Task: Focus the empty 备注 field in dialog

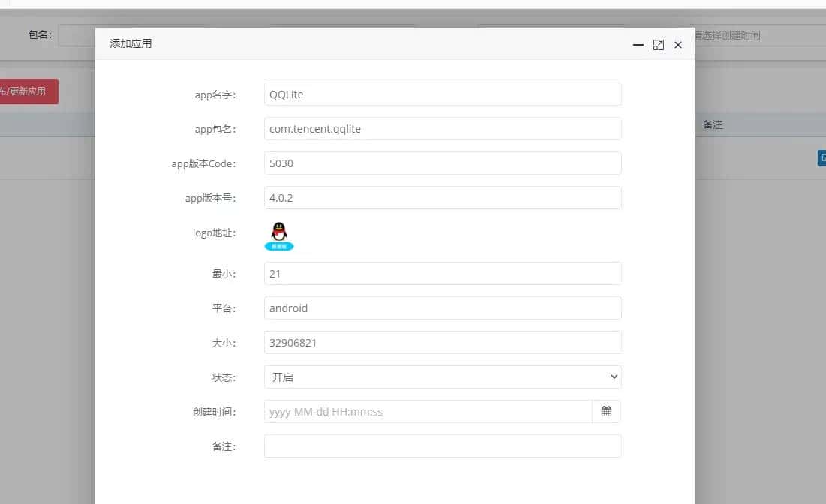Action: click(x=443, y=446)
